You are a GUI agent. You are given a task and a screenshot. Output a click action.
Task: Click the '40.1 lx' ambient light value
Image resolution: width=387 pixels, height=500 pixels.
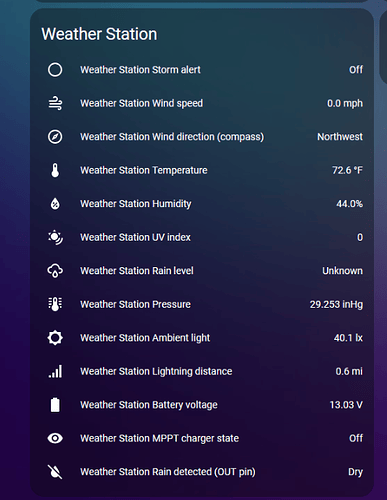tap(348, 338)
